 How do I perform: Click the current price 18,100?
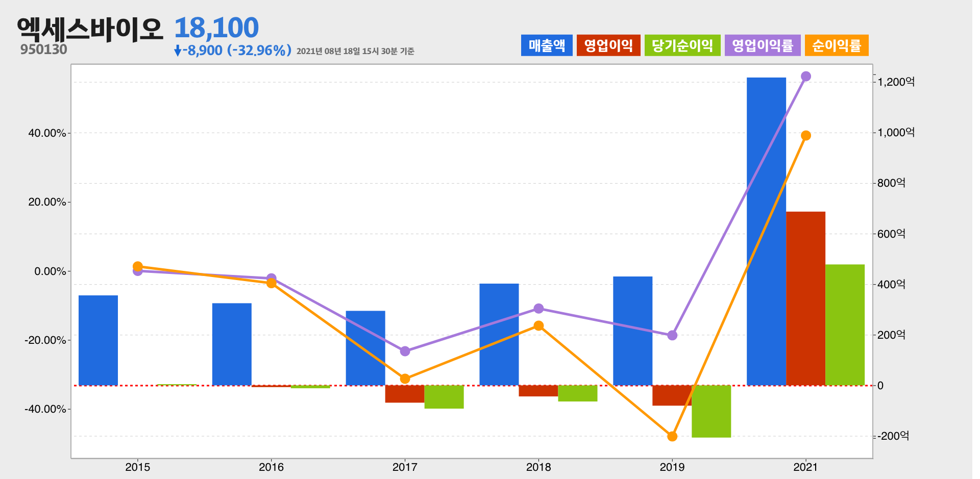tap(216, 28)
